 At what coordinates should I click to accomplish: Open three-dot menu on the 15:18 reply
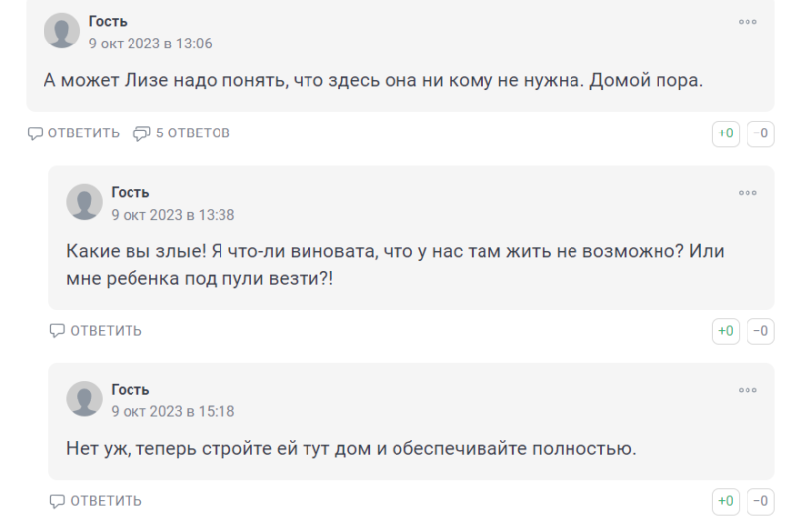(747, 390)
